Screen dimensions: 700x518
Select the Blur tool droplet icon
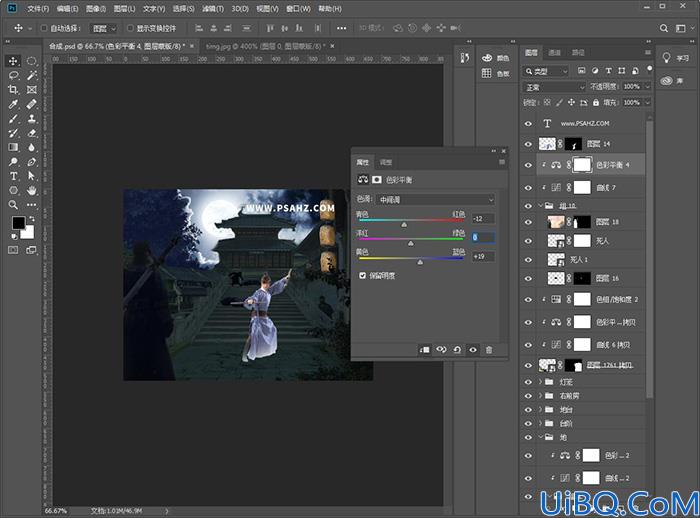click(32, 147)
